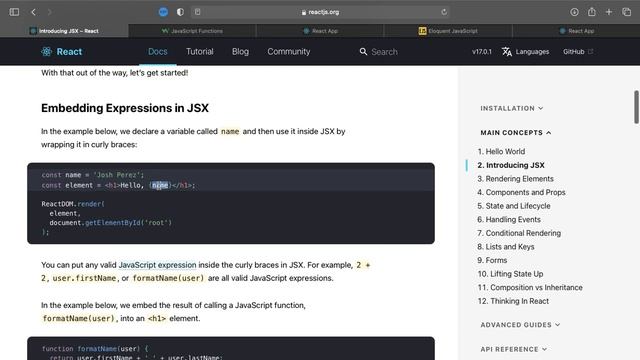Viewport: 640px width, 360px height.
Task: Click the share icon
Action: point(591,12)
